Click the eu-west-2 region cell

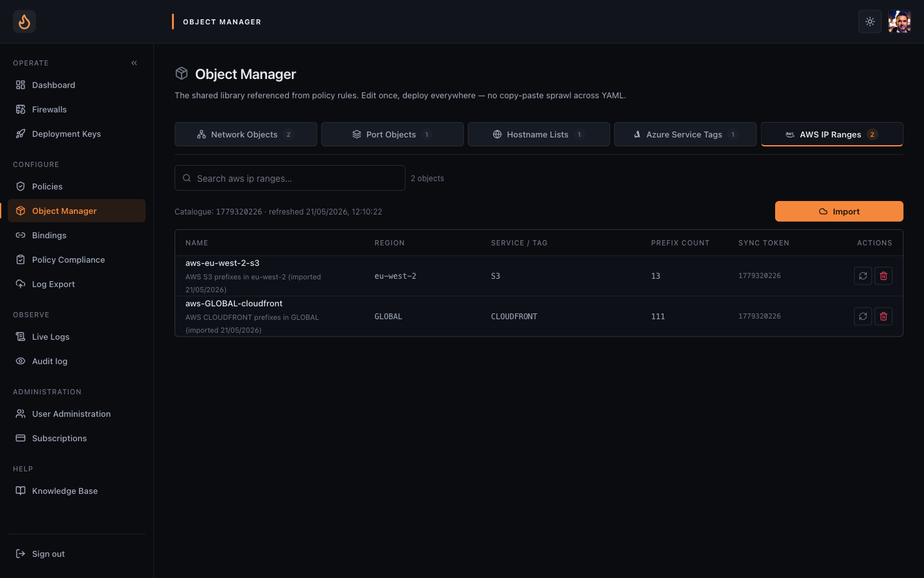395,276
